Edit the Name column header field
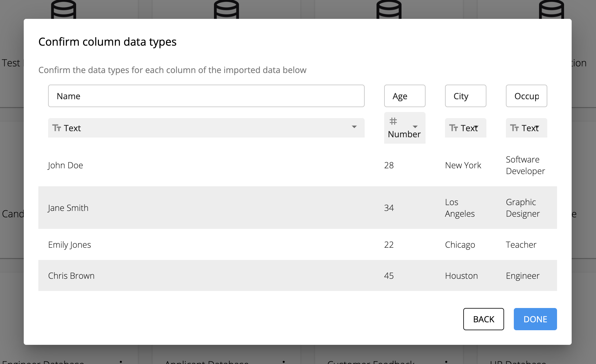Screen dimensions: 596x364 pos(206,96)
